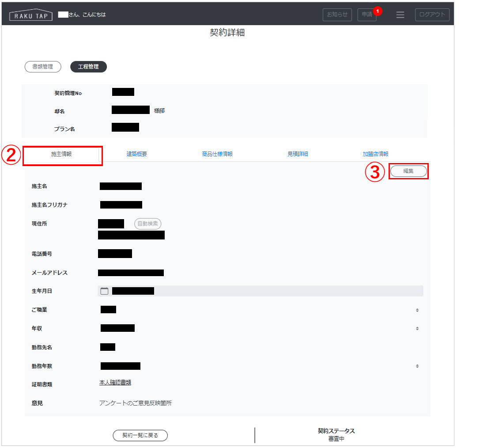Switch to the 加盟店情報 tab
The width and height of the screenshot is (502, 448).
(376, 154)
